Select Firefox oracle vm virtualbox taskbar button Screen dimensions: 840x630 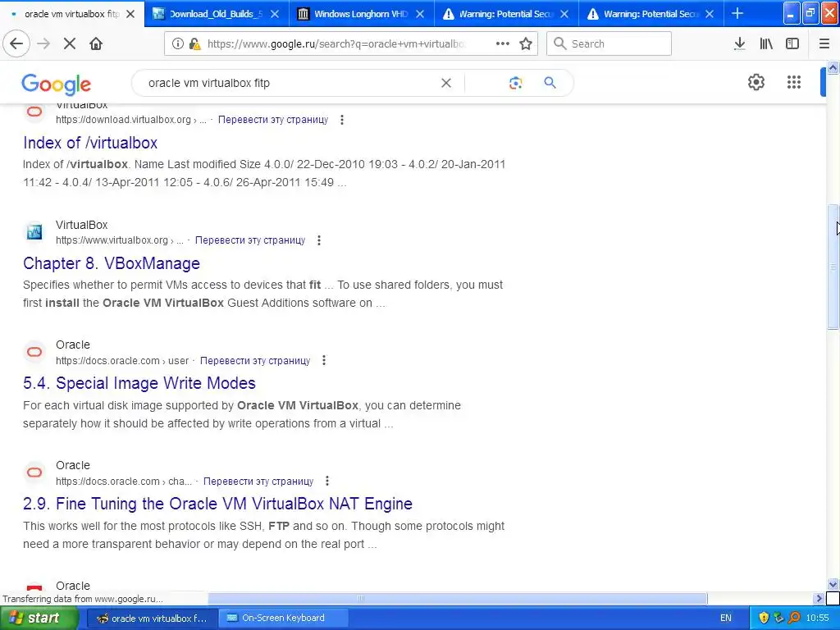(152, 619)
